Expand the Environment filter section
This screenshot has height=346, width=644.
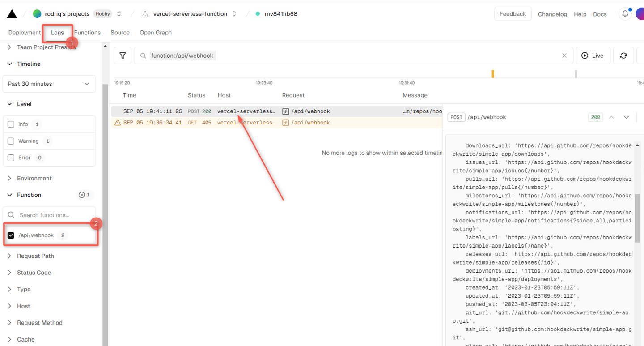click(34, 178)
